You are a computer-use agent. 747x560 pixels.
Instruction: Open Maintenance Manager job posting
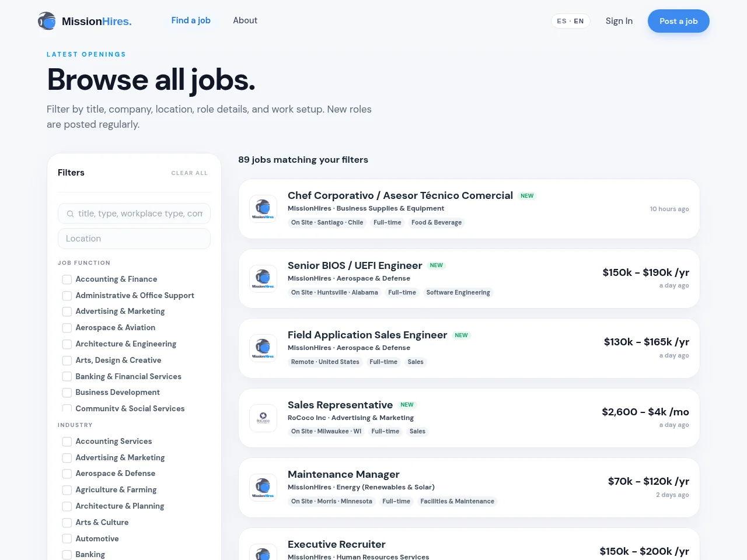click(344, 474)
